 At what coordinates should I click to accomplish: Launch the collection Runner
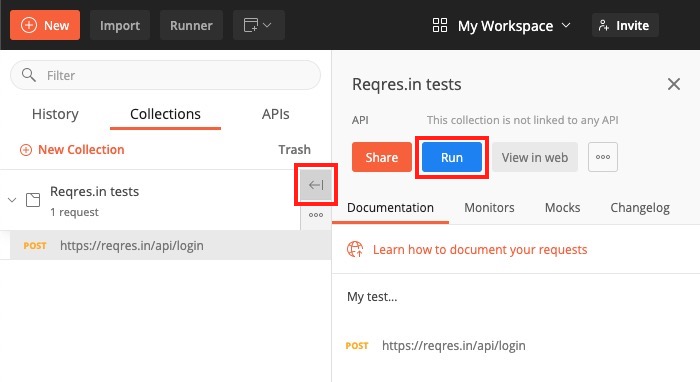pos(191,25)
